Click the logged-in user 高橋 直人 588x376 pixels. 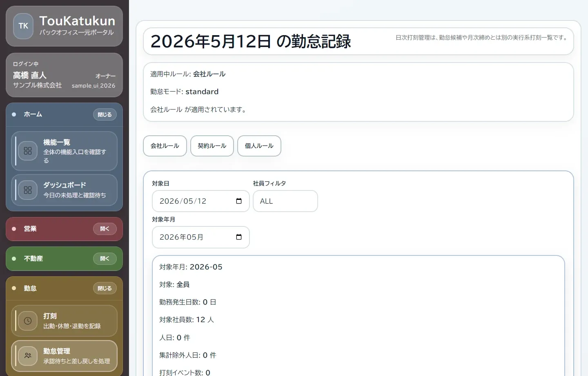(29, 75)
